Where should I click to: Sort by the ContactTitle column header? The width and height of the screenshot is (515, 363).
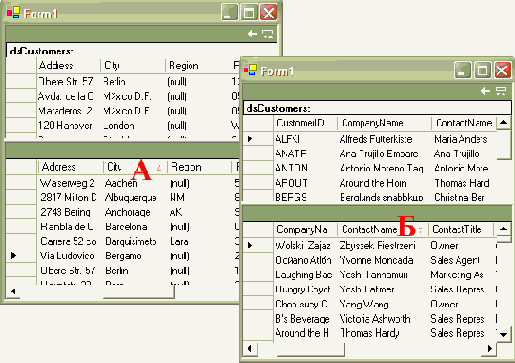click(462, 229)
